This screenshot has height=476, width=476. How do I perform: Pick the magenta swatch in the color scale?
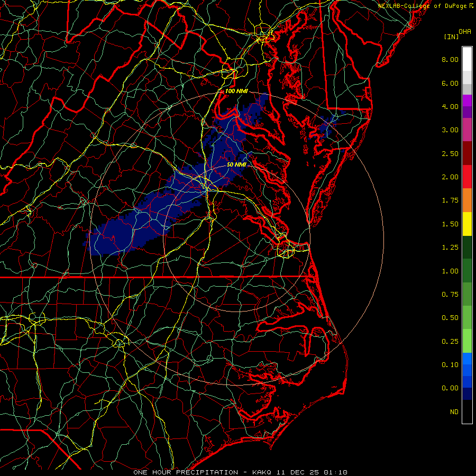[467, 100]
